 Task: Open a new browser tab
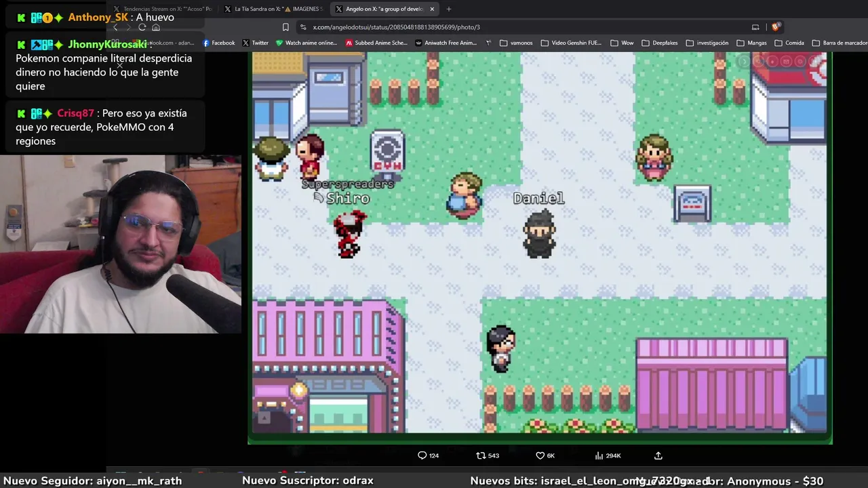tap(449, 9)
